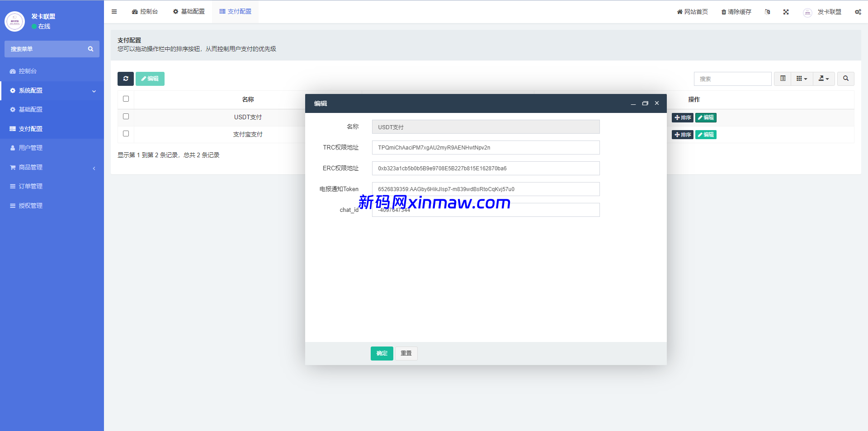Open 用户管理 in the sidebar
This screenshot has height=431, width=868.
[31, 148]
